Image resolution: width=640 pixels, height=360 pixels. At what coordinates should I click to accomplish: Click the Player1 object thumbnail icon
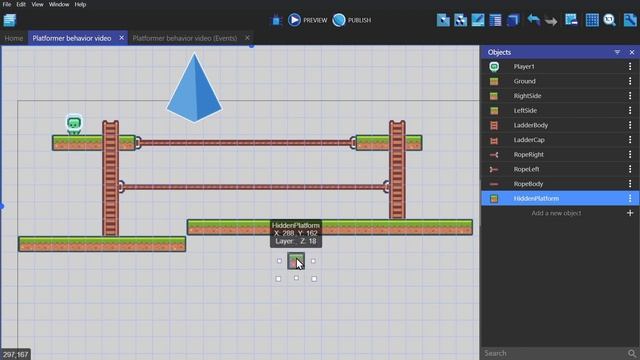(x=494, y=67)
